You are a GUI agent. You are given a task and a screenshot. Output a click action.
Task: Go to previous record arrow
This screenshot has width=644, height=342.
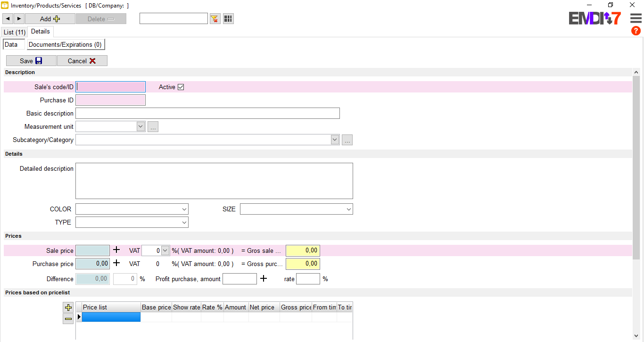[8, 19]
